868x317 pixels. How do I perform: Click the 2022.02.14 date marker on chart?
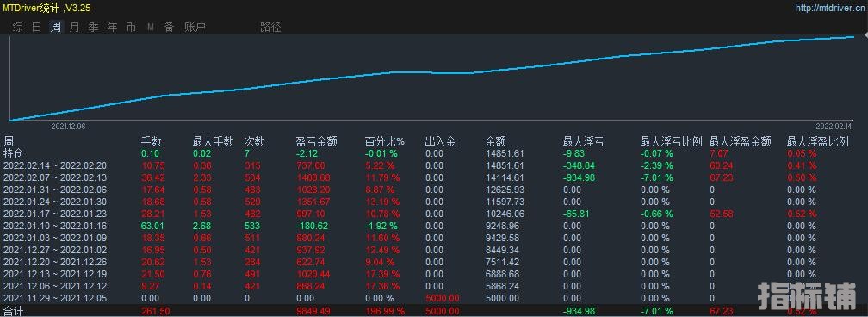(834, 127)
